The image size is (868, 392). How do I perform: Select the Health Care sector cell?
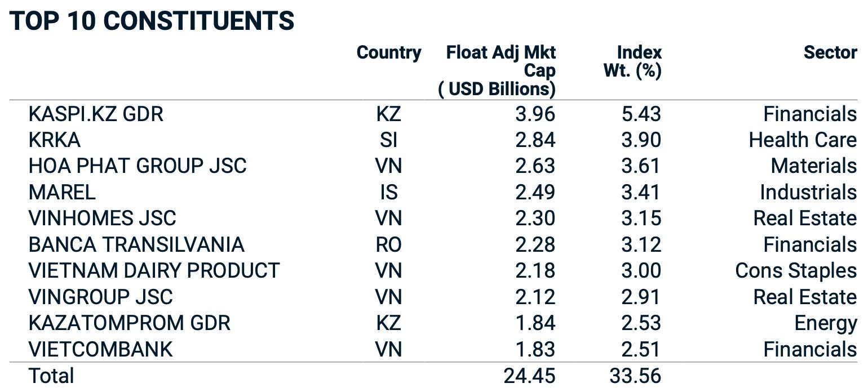tap(803, 140)
